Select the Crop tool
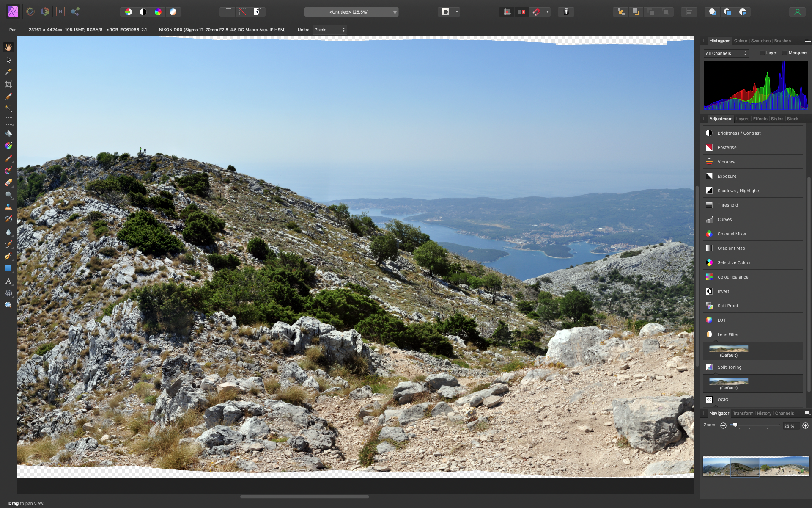 coord(8,84)
